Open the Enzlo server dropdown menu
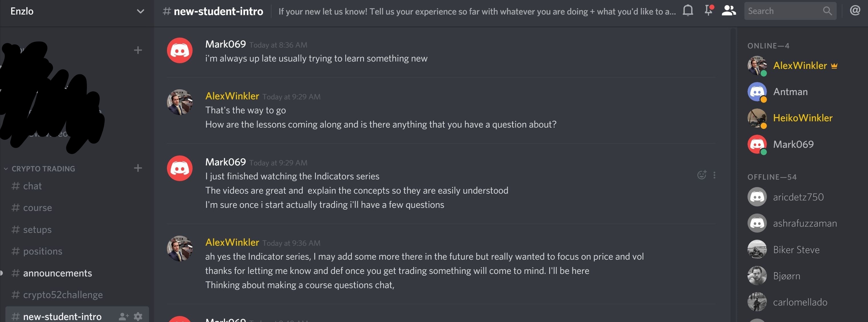Screen dimensions: 868x322 (140, 11)
